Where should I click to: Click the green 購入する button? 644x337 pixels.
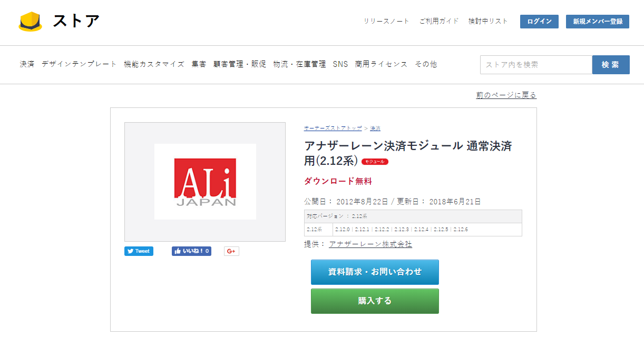coord(375,301)
